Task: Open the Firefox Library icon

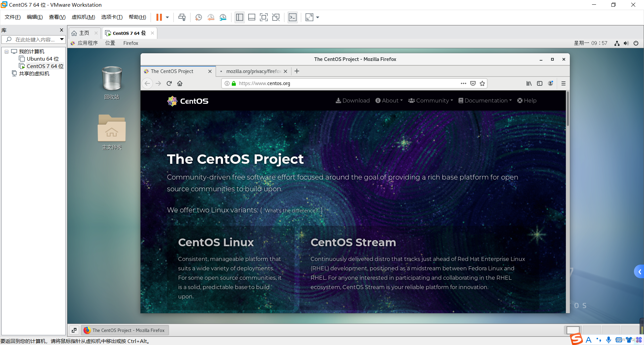Action: tap(529, 83)
